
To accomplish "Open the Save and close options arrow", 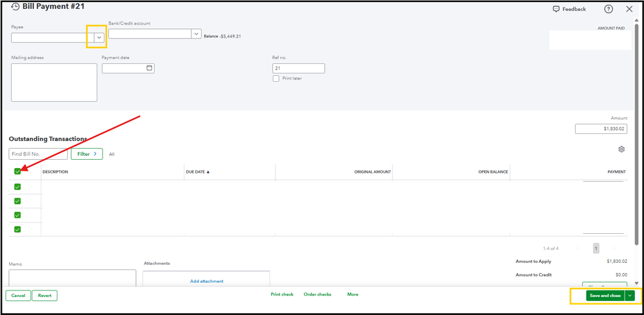I will click(x=630, y=296).
